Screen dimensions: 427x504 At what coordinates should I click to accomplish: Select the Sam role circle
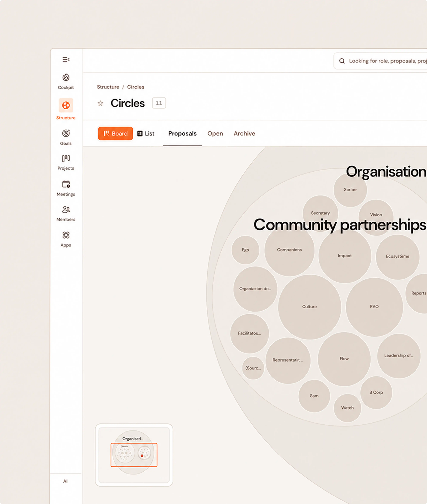pos(314,396)
